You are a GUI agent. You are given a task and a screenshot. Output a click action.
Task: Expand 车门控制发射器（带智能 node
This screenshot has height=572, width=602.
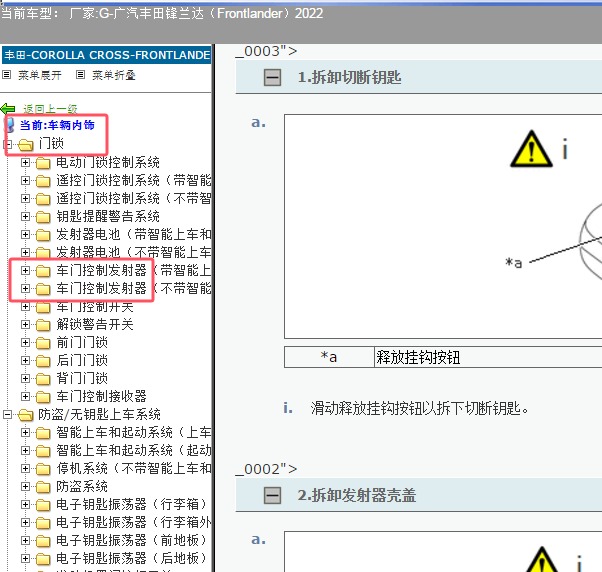(25, 271)
